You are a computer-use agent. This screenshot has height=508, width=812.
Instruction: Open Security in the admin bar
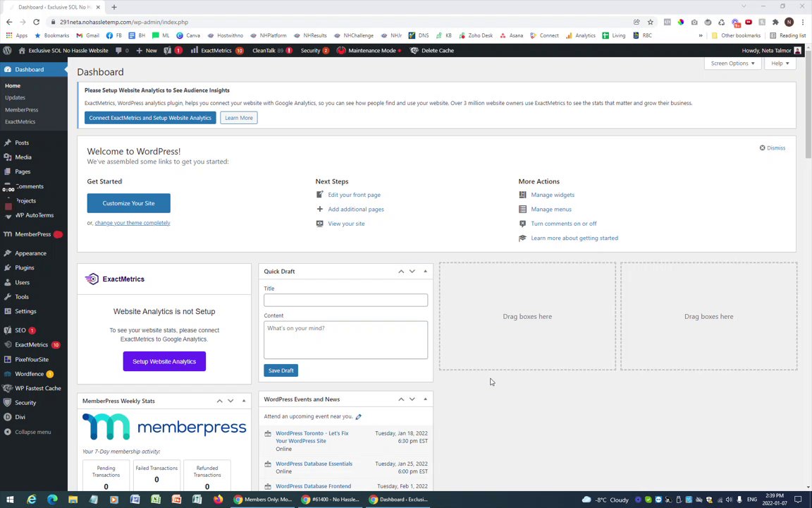point(315,50)
